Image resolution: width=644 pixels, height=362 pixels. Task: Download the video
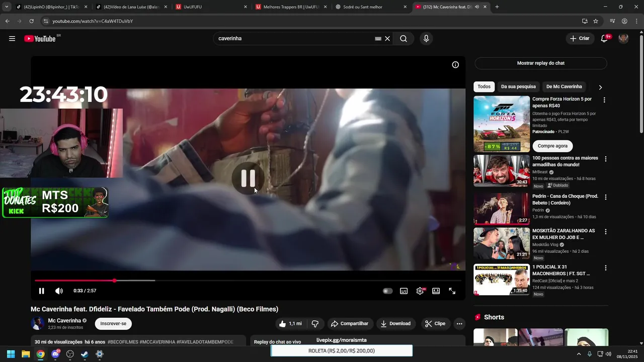(x=395, y=324)
